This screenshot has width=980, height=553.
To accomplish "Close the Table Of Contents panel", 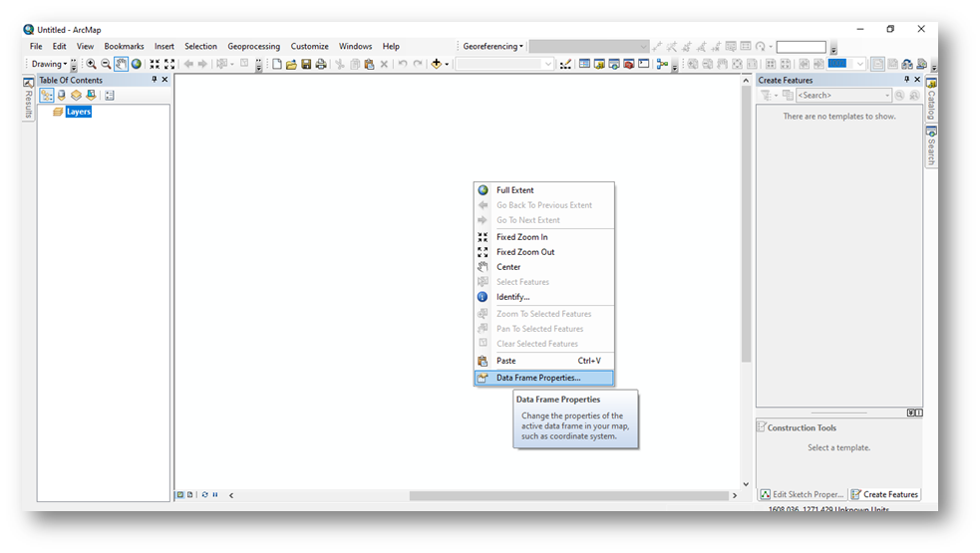I will [x=165, y=80].
